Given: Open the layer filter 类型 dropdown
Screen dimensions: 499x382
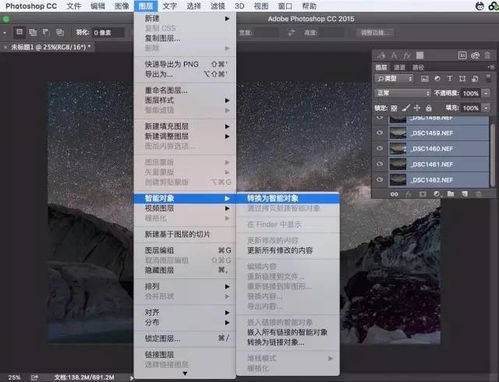Looking at the screenshot, I should click(394, 79).
